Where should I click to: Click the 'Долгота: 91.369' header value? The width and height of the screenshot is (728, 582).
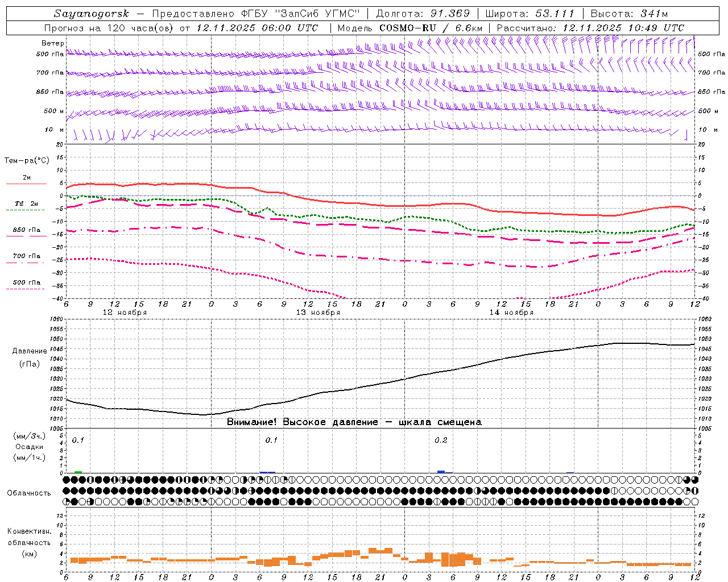tap(423, 14)
